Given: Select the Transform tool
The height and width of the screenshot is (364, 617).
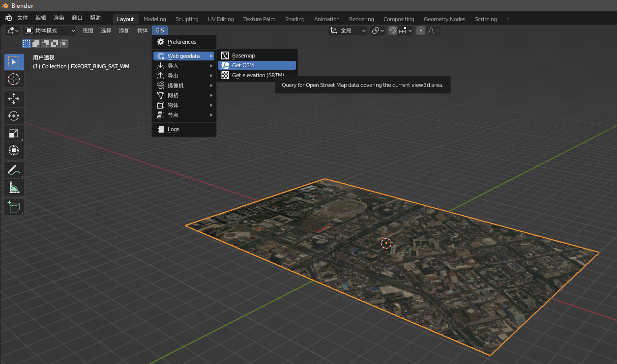Looking at the screenshot, I should click(14, 150).
